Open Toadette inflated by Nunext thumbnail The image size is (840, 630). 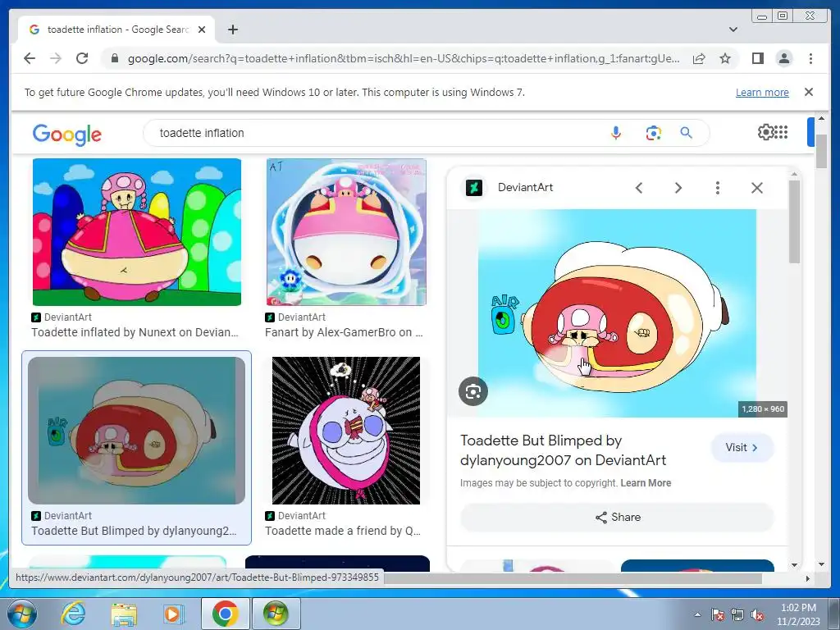137,232
